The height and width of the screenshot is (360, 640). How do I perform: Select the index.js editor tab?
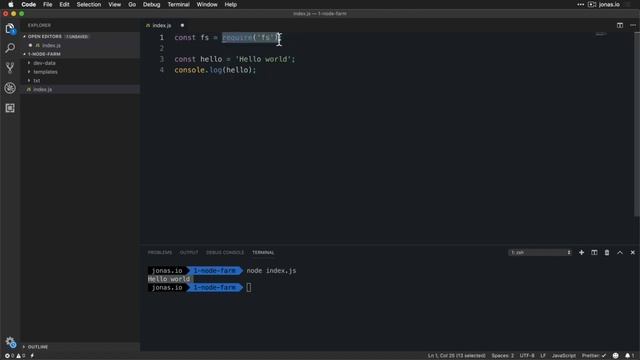(162, 25)
